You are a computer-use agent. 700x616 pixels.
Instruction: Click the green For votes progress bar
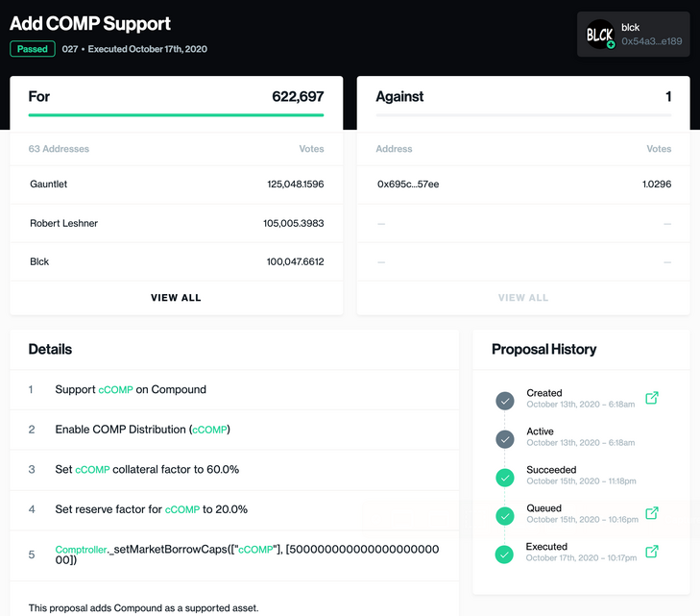point(176,115)
